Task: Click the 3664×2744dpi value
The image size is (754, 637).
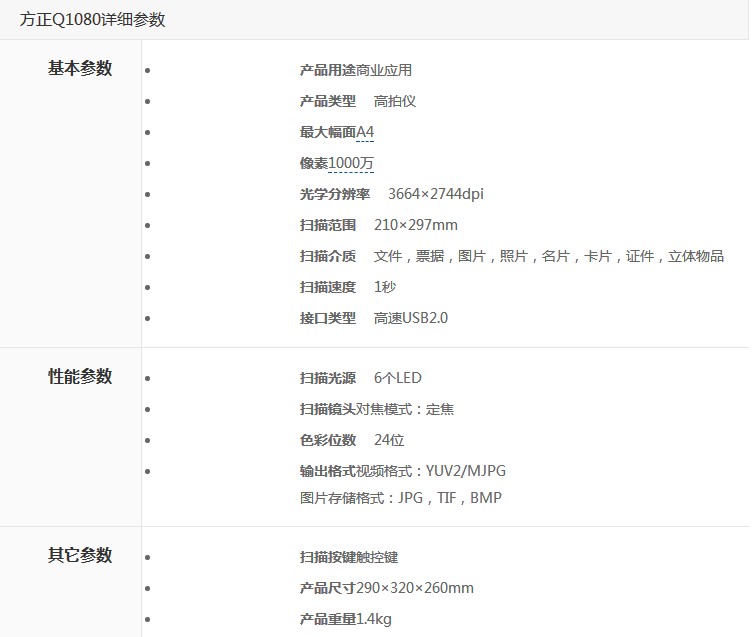Action: click(x=436, y=194)
